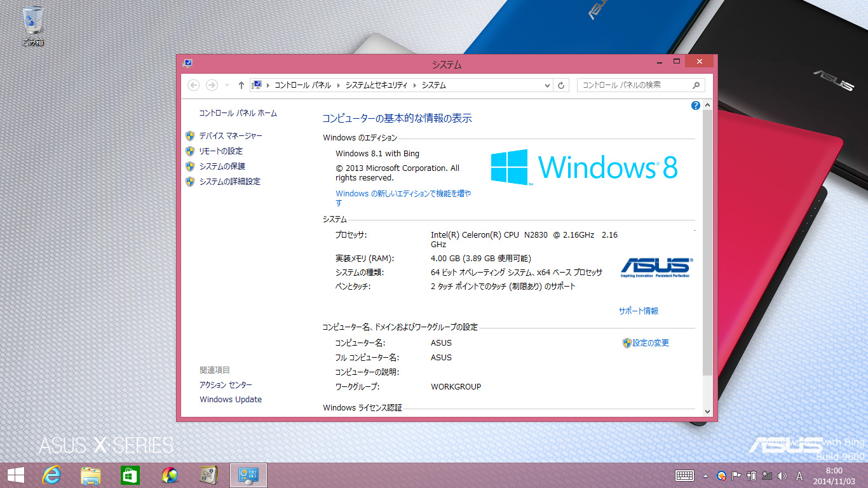This screenshot has width=868, height=488.
Task: Maximize the System window
Action: pos(677,62)
